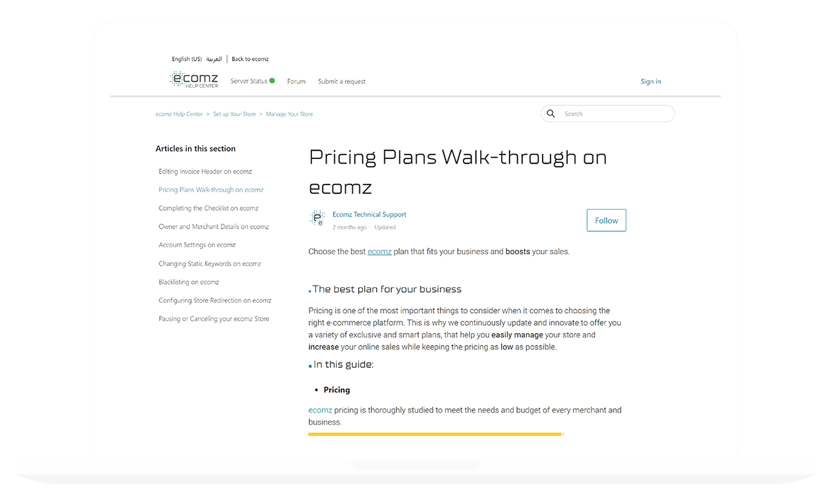Open Owner and Merchant Details article
The width and height of the screenshot is (831, 504).
pos(214,227)
